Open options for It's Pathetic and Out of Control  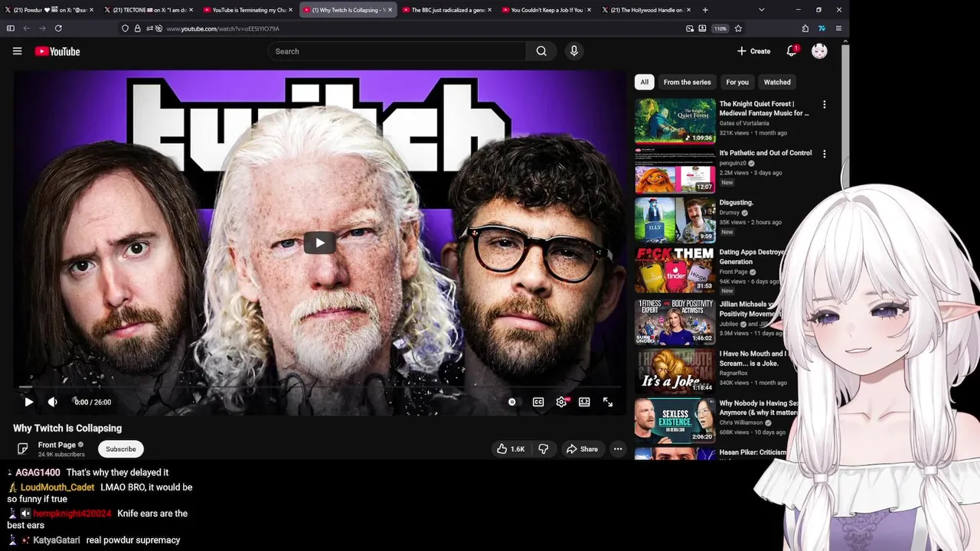tap(824, 154)
